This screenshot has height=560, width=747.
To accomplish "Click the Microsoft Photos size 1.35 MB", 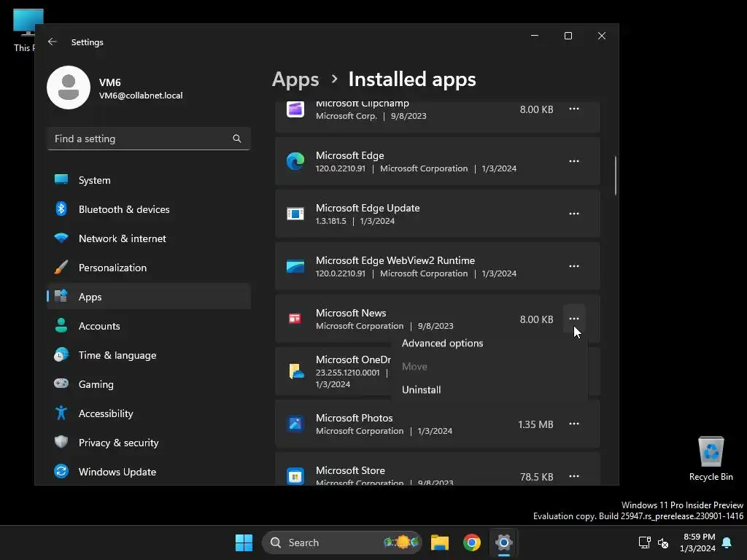I will coord(535,424).
